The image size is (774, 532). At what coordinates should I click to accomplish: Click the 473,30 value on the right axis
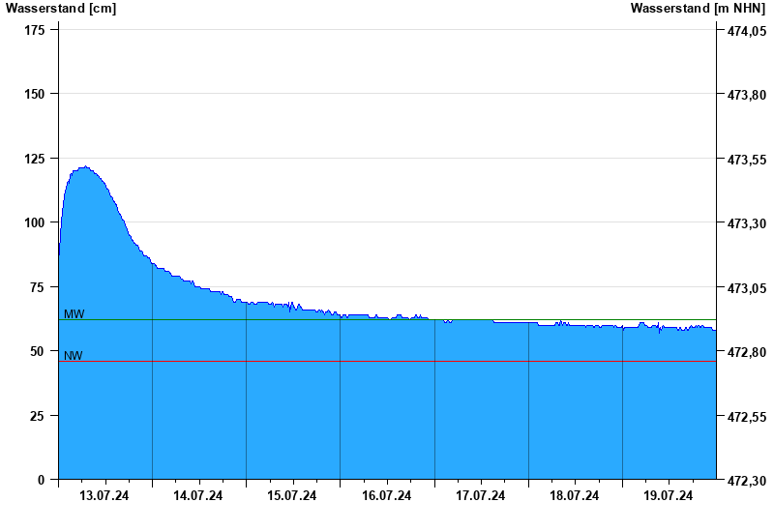[747, 223]
